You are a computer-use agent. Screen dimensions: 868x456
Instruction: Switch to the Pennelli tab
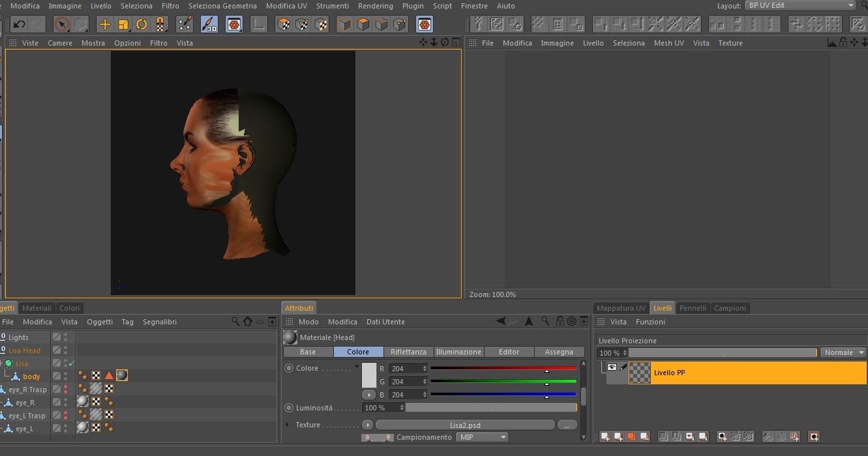[x=692, y=308]
